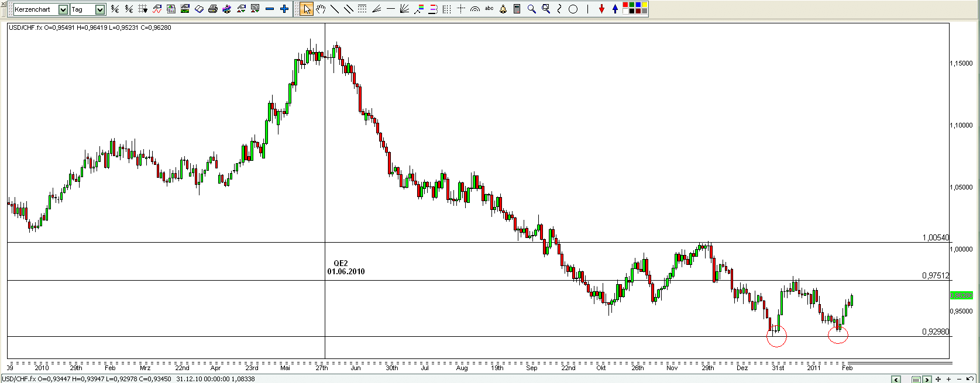Viewport: 980px width, 383px height.
Task: Click the scroll left arrow button
Action: pyautogui.click(x=896, y=379)
